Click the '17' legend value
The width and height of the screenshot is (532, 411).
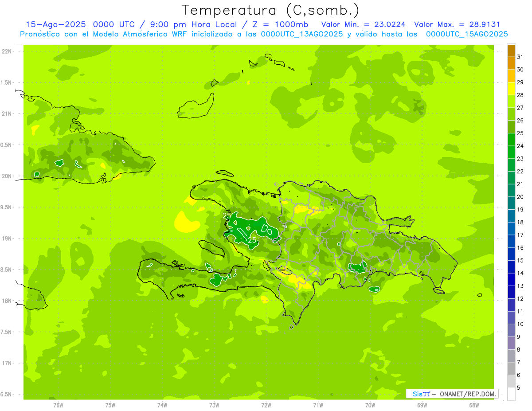click(x=520, y=235)
